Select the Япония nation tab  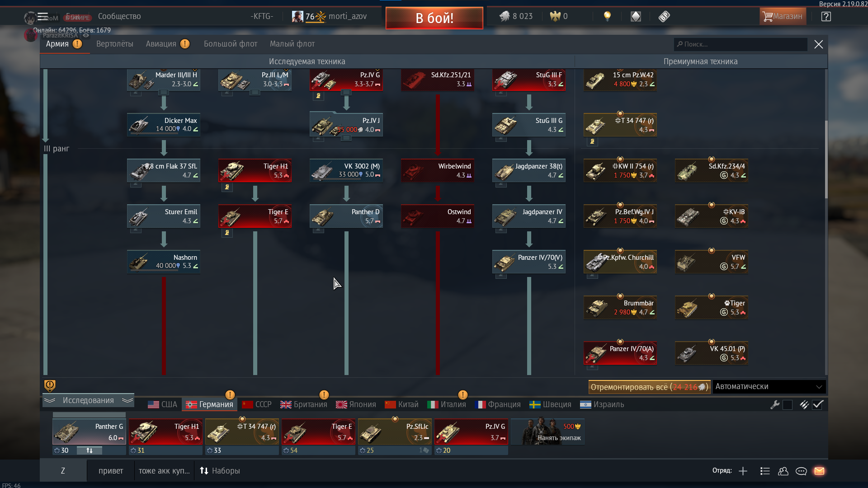tap(356, 404)
